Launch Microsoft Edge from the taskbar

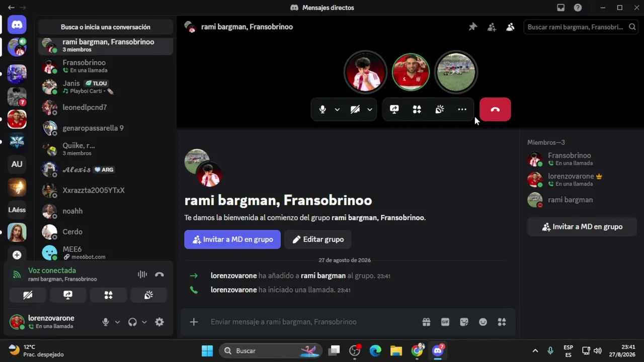pyautogui.click(x=376, y=351)
